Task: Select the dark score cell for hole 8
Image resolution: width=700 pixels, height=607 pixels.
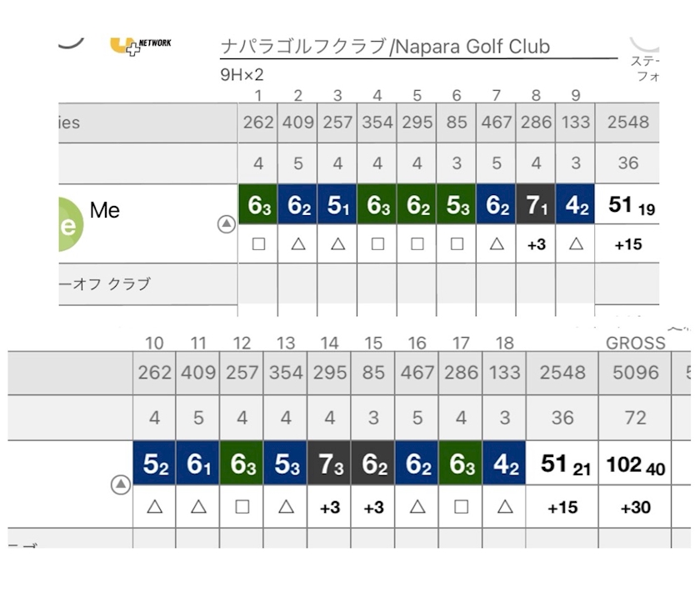Action: click(537, 205)
